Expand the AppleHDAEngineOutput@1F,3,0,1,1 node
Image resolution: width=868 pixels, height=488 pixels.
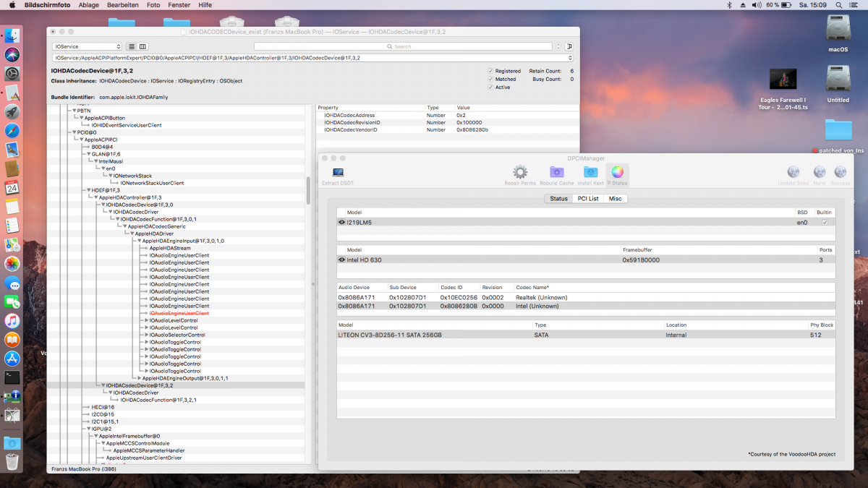pos(140,378)
